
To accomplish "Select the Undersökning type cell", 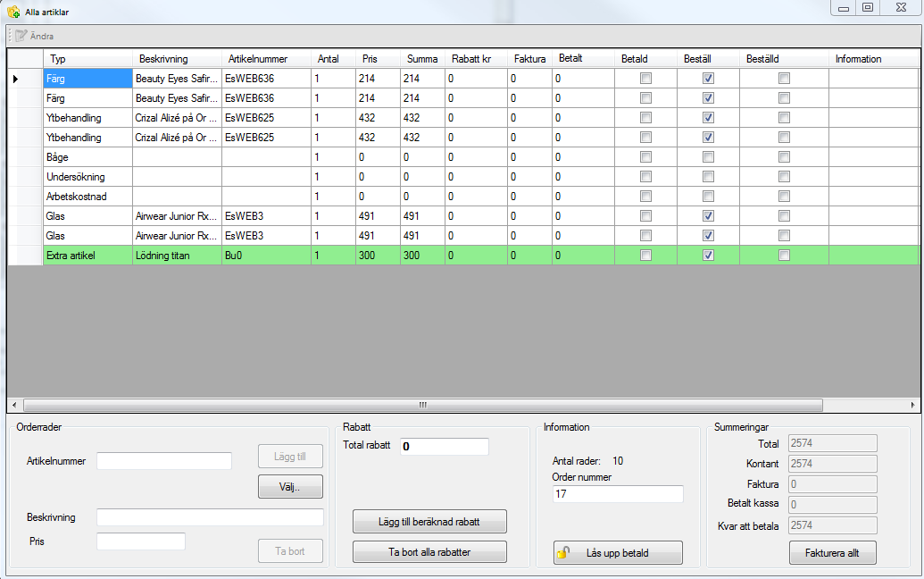I will click(87, 177).
